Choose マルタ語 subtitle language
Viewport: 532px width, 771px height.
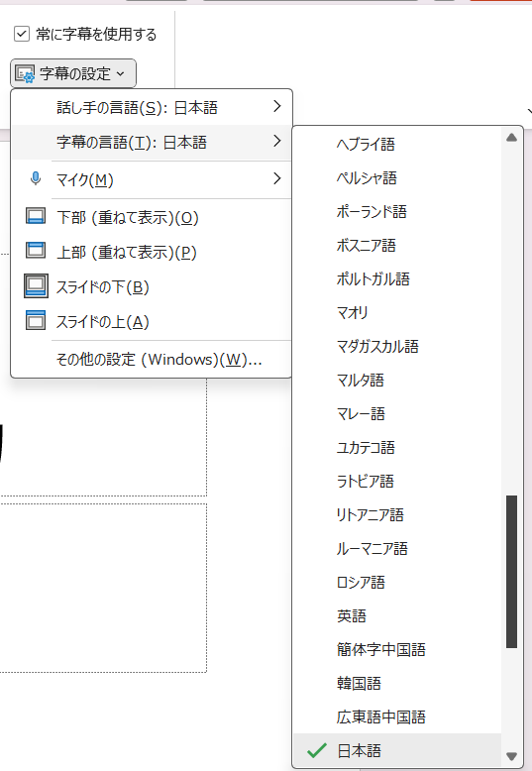point(397,380)
